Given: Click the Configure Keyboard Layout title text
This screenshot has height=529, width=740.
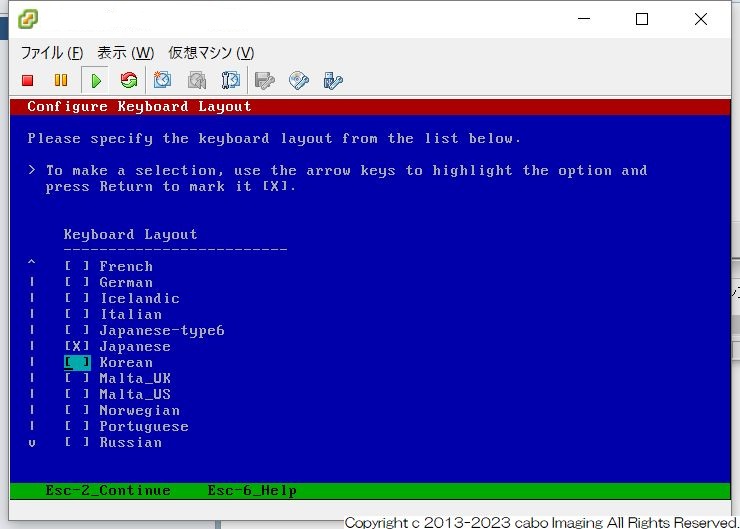Looking at the screenshot, I should [x=139, y=107].
